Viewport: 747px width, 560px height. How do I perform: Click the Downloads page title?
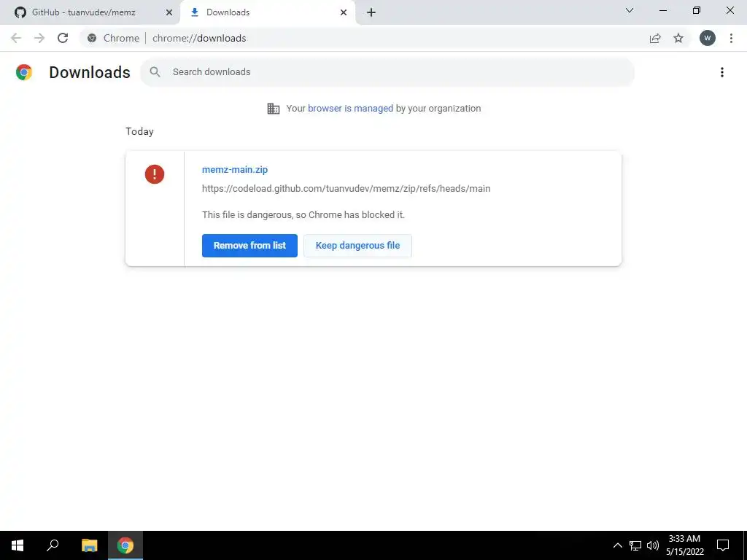90,72
